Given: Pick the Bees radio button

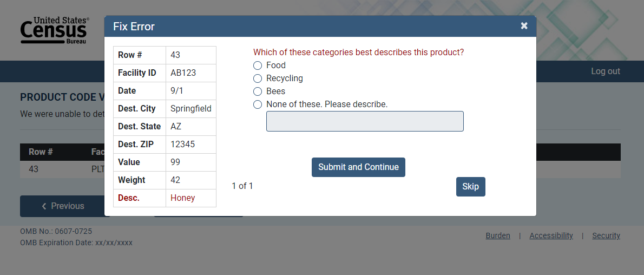Looking at the screenshot, I should pyautogui.click(x=258, y=91).
